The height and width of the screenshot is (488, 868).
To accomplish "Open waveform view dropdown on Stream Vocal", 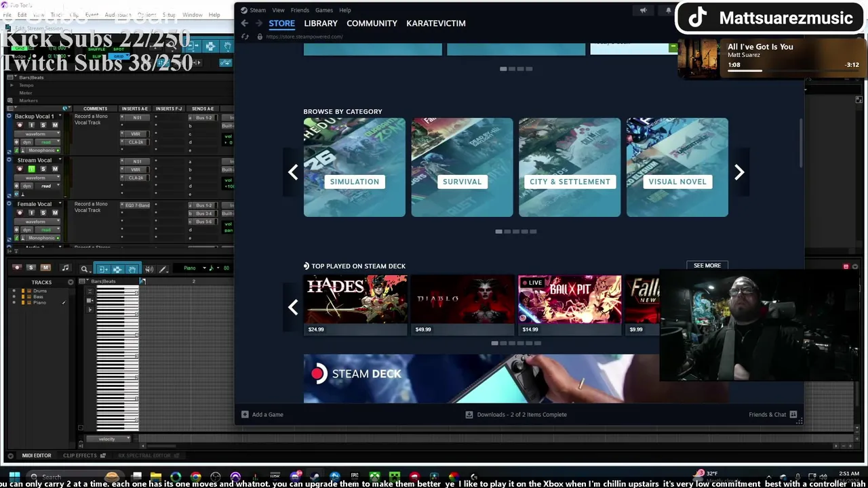I will pos(37,178).
